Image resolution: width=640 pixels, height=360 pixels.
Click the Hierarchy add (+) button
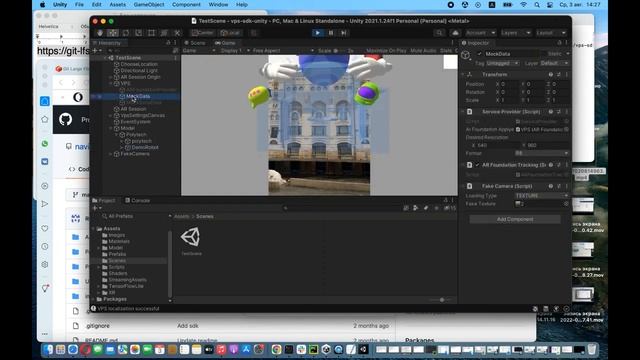pyautogui.click(x=96, y=51)
